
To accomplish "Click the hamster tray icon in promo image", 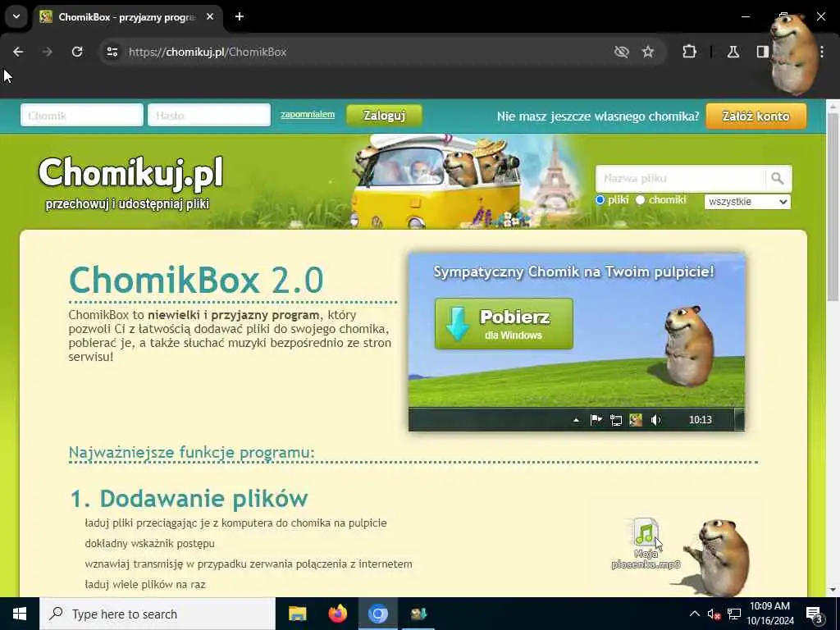I will coord(636,419).
